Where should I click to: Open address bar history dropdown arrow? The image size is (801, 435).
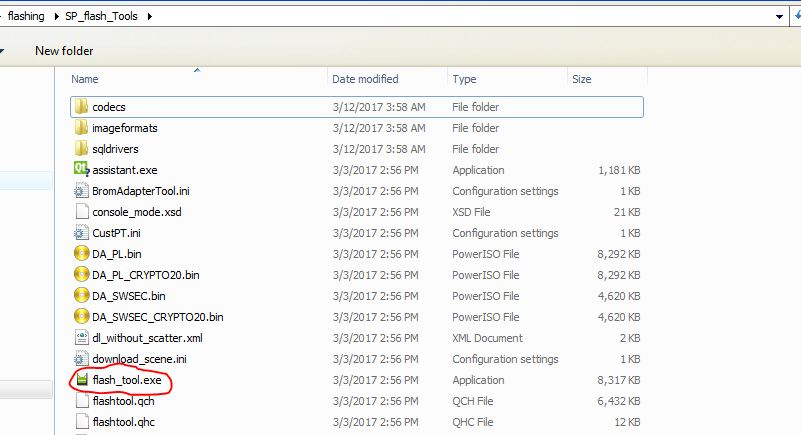click(x=779, y=16)
